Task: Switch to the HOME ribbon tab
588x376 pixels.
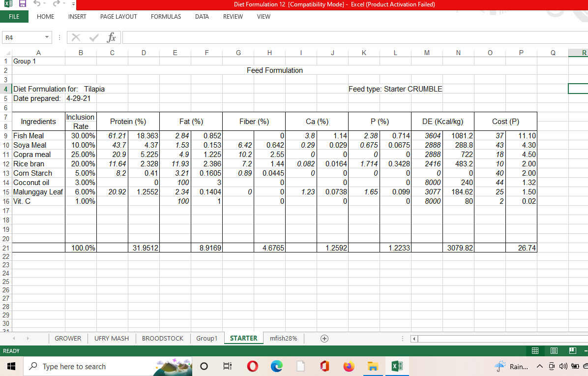Action: pyautogui.click(x=45, y=17)
